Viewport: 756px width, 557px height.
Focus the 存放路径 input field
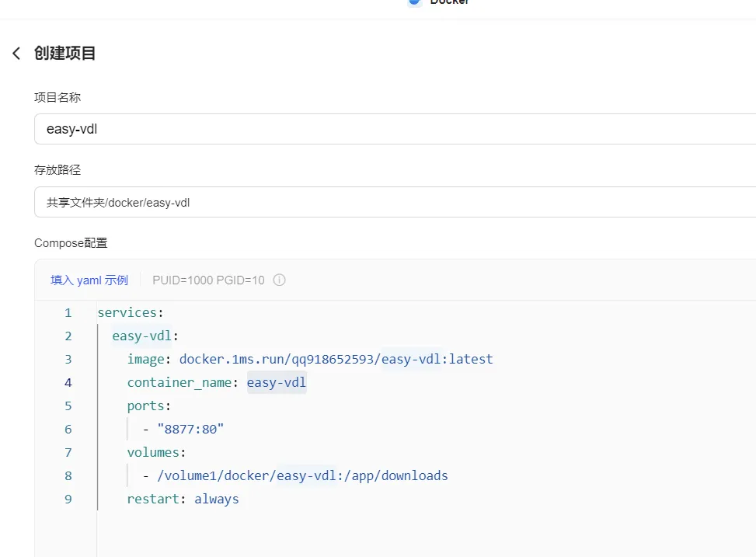[388, 202]
